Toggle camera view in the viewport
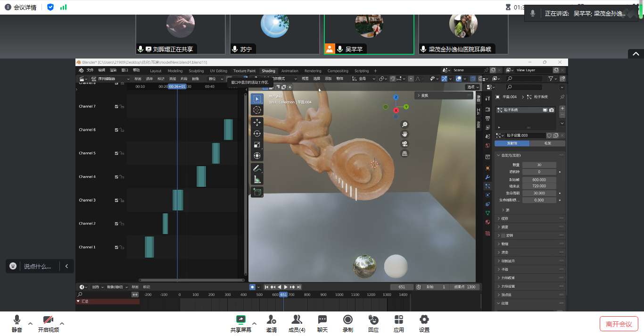The height and width of the screenshot is (336, 644). pyautogui.click(x=404, y=144)
